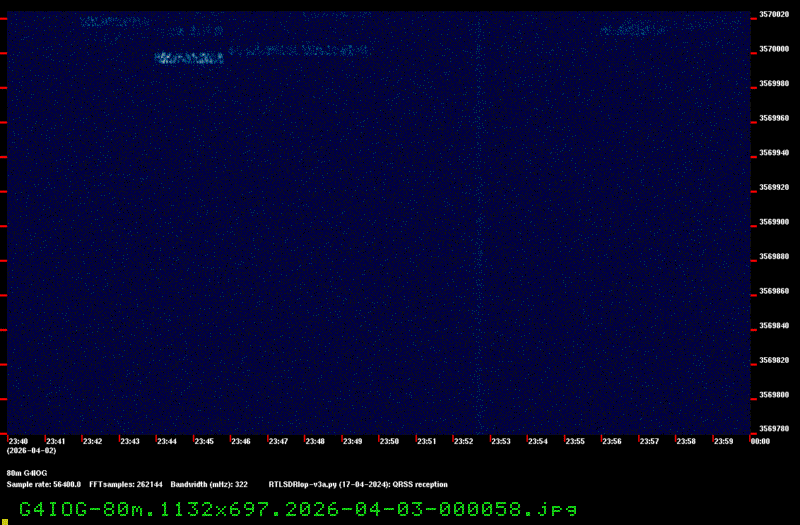Click the 23:45 time axis label

pos(204,441)
